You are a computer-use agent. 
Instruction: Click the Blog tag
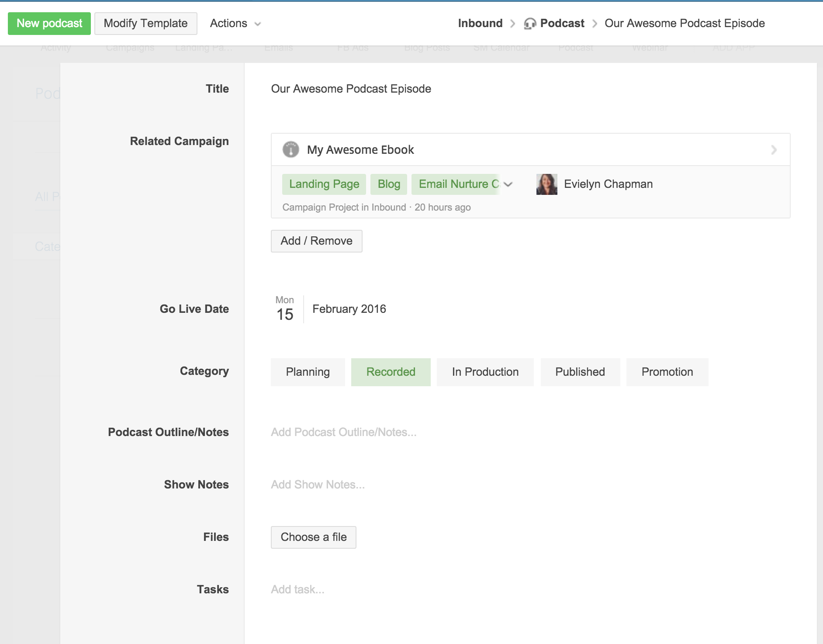[x=389, y=184]
